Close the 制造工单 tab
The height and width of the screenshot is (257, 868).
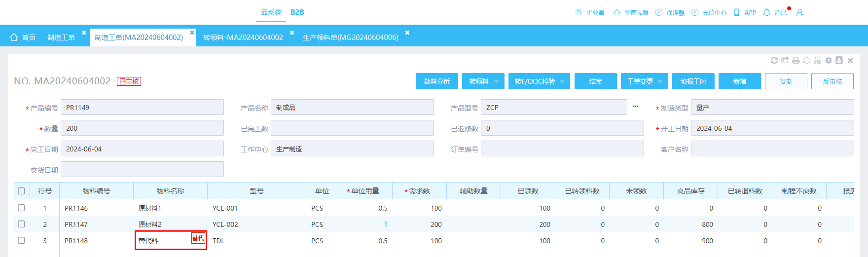(x=84, y=33)
